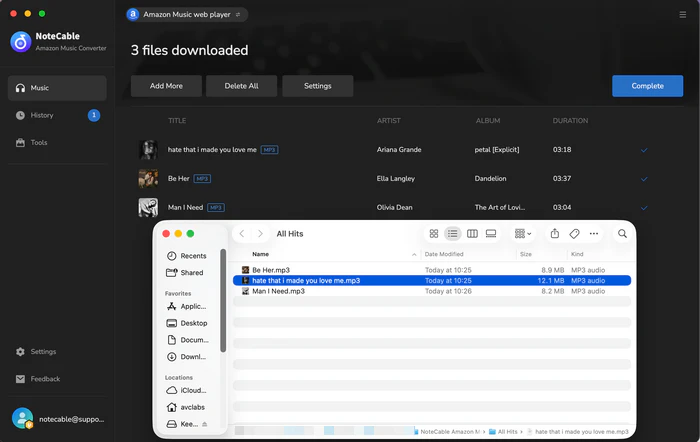Click the checkmark on Be Her row
This screenshot has width=700, height=442.
(644, 179)
